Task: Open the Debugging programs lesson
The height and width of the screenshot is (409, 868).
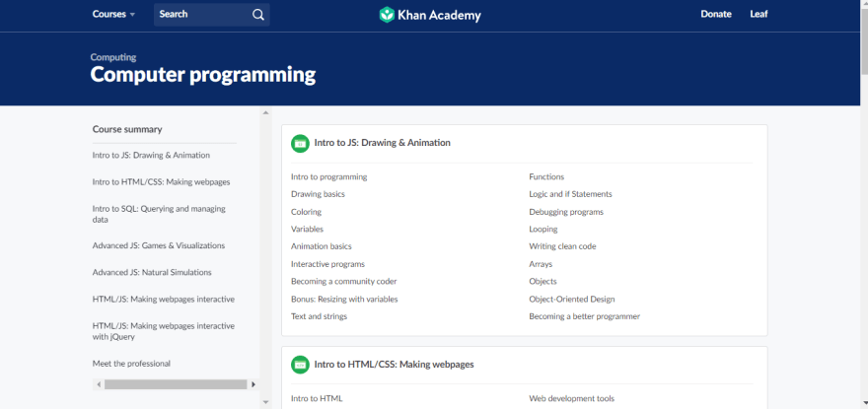Action: coord(566,212)
